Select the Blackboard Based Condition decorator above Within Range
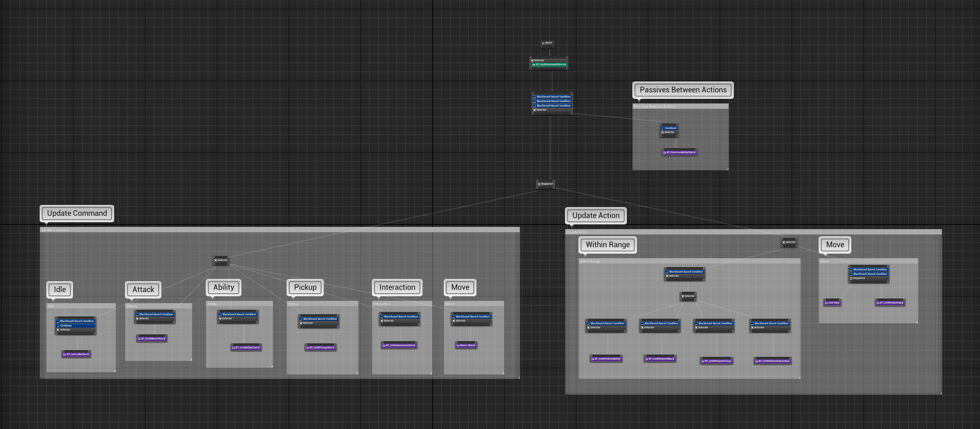Screen dimensions: 980x429 click(684, 272)
